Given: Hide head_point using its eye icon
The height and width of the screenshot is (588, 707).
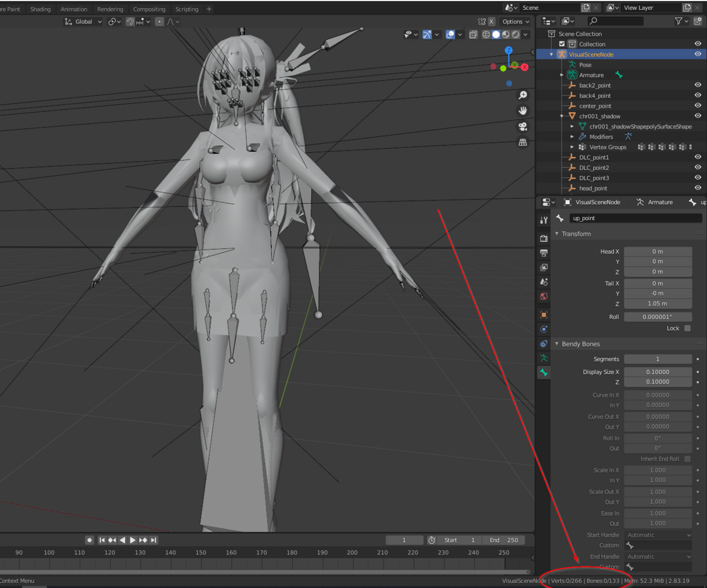Looking at the screenshot, I should point(698,188).
